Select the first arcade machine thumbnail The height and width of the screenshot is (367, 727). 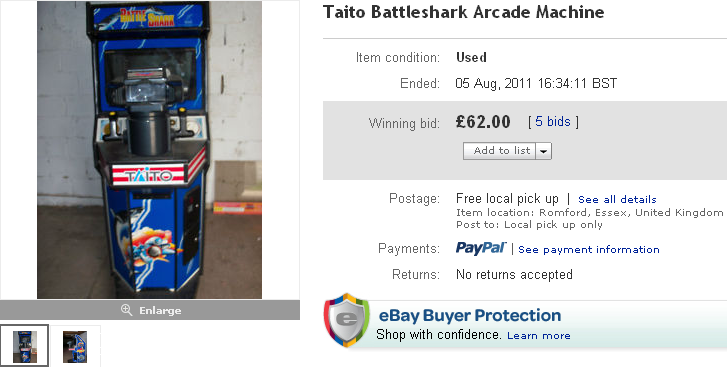pyautogui.click(x=25, y=346)
